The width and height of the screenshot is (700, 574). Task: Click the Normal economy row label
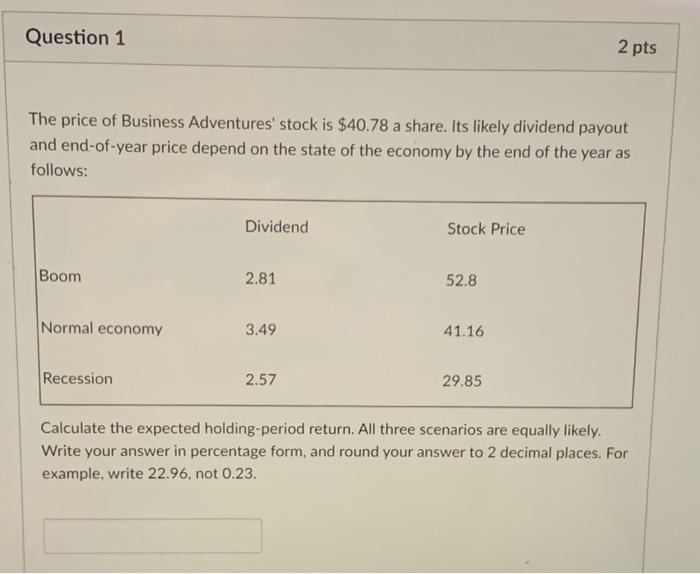pyautogui.click(x=101, y=328)
